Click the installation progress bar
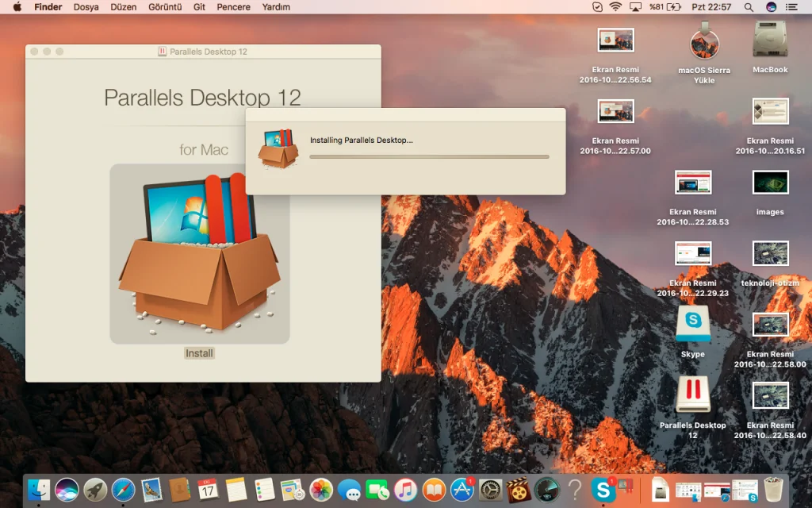The height and width of the screenshot is (508, 812). (x=429, y=156)
